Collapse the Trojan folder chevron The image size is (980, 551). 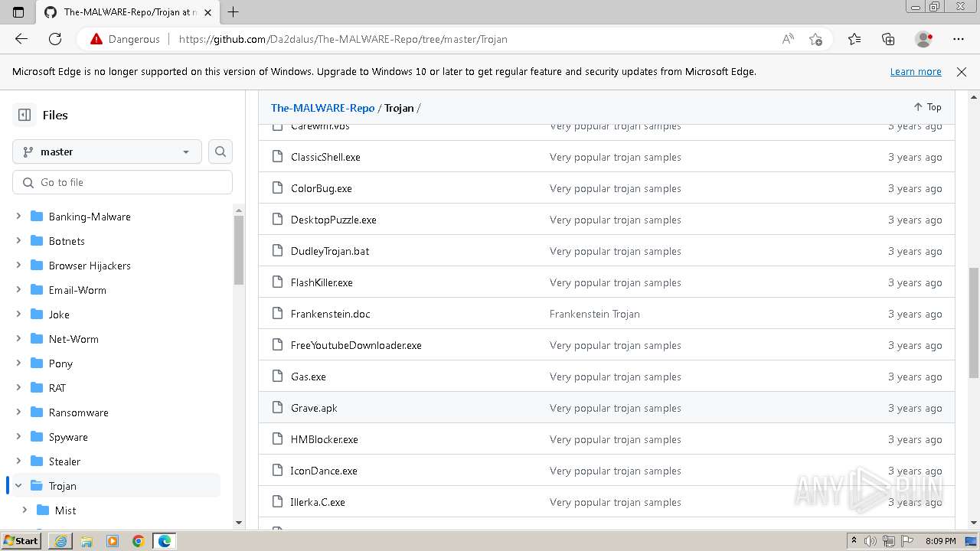pos(18,486)
